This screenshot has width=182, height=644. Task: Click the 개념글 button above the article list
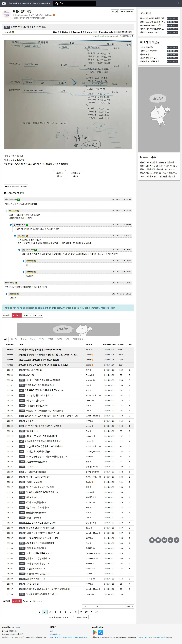17,316
